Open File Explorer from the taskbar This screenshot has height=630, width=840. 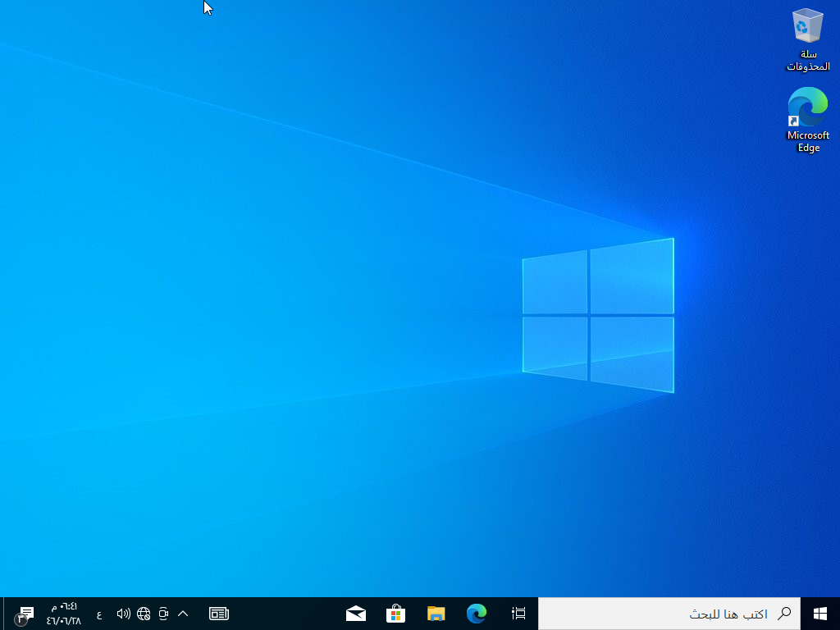pos(436,613)
